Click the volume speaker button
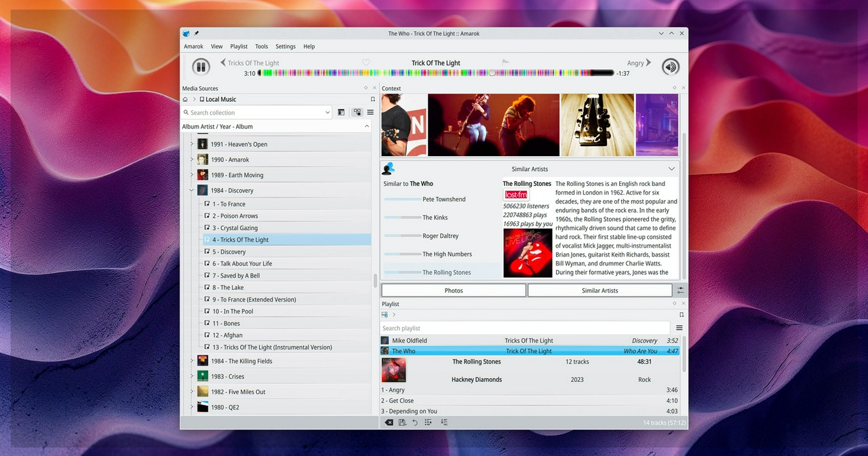 tap(671, 66)
